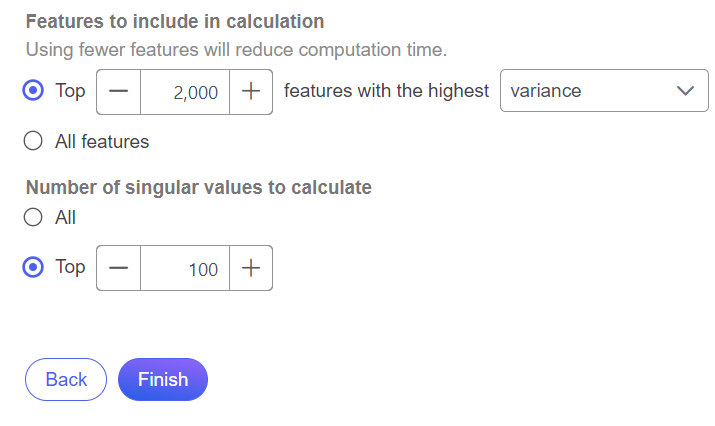Click the 2,000 features number field

coord(185,91)
